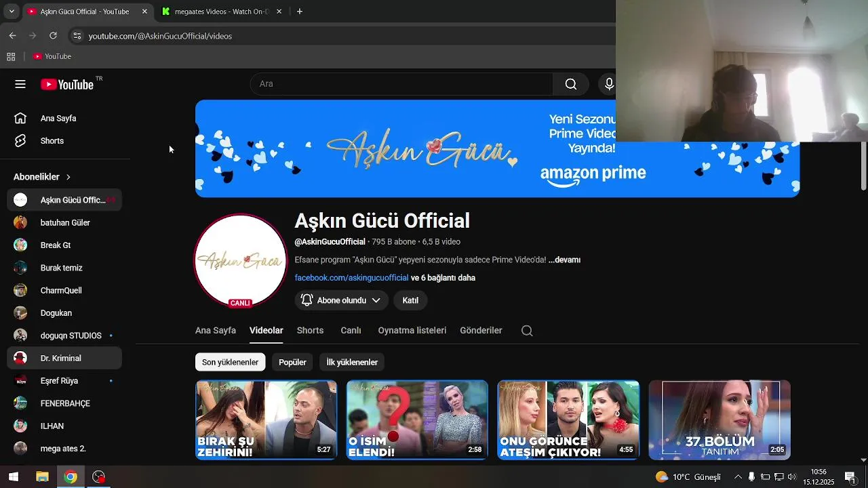This screenshot has height=488, width=868.
Task: Open the Oynatma listeleri tab
Action: click(412, 331)
